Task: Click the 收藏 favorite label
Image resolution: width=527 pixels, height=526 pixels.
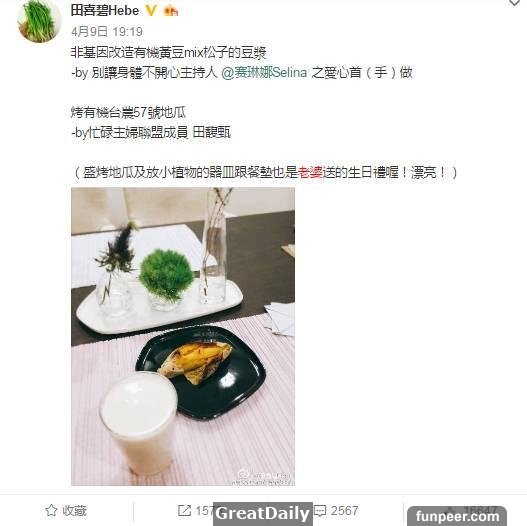Action: (75, 511)
